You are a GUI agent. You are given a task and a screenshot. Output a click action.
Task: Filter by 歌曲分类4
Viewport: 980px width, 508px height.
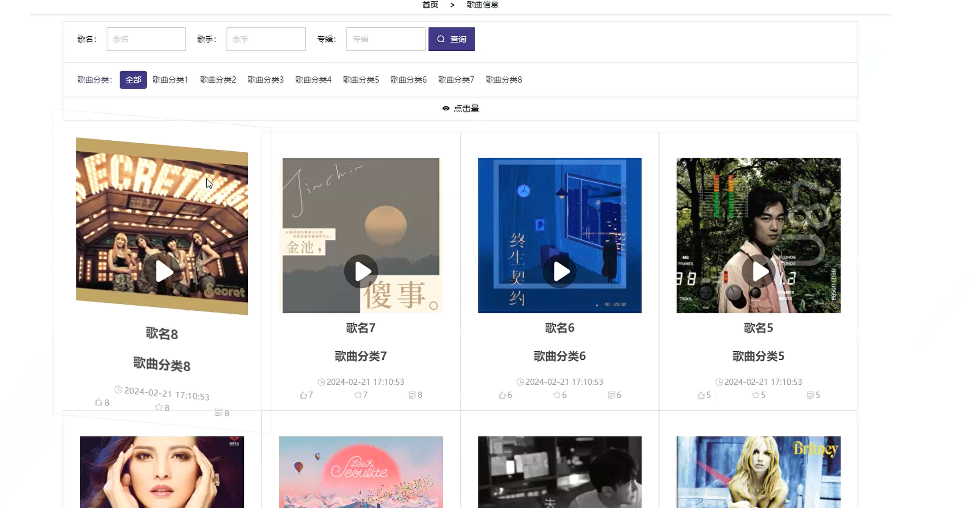(x=313, y=80)
